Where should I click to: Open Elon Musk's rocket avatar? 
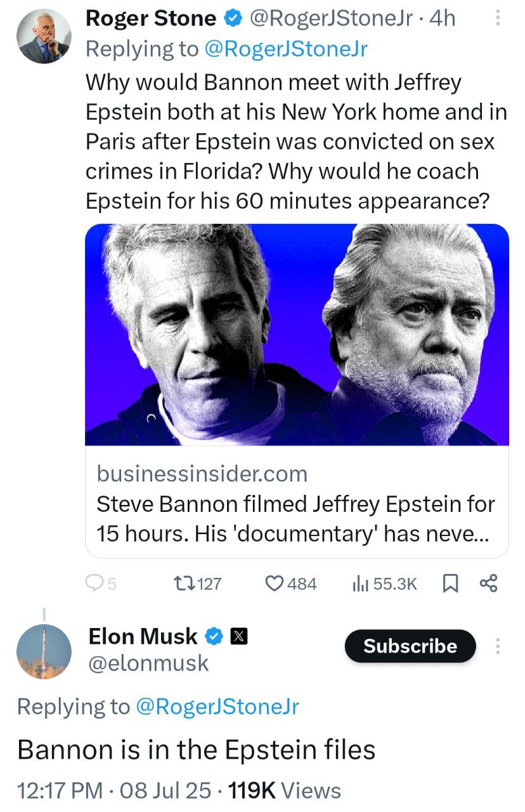point(44,651)
